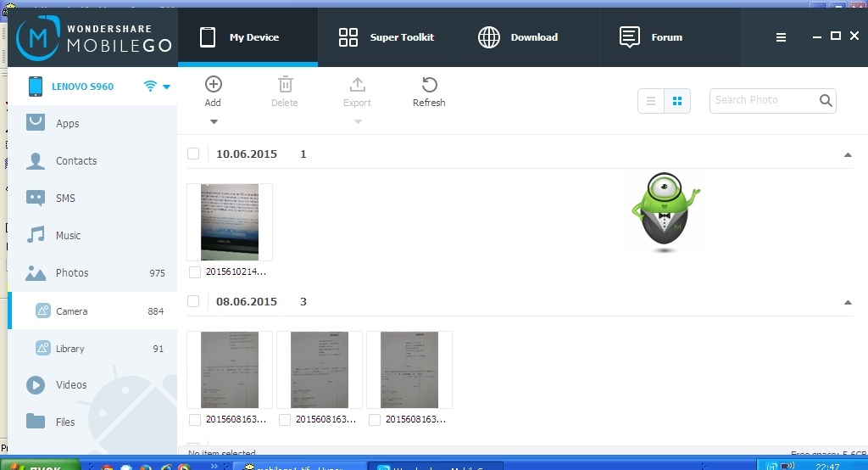
Task: Select the Library album
Action: (92, 349)
